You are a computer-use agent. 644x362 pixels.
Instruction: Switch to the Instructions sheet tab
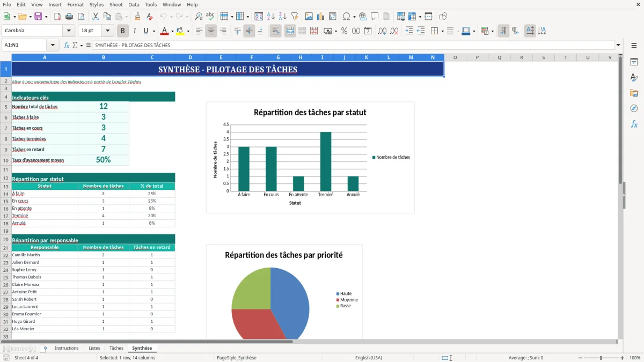(67, 348)
